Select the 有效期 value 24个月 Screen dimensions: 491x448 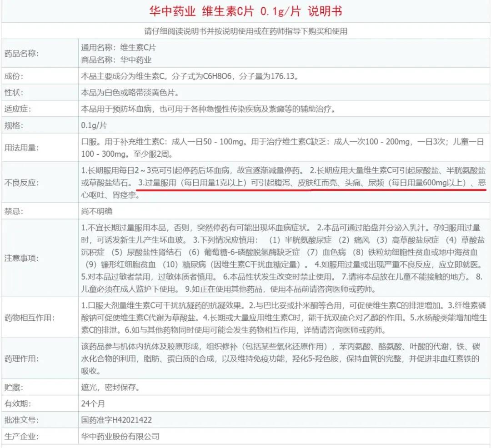click(x=93, y=404)
